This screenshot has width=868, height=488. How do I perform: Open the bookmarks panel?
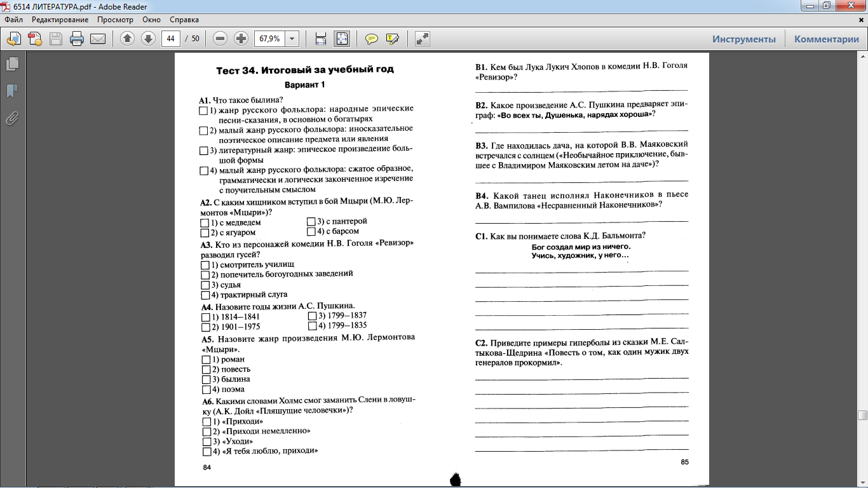11,91
